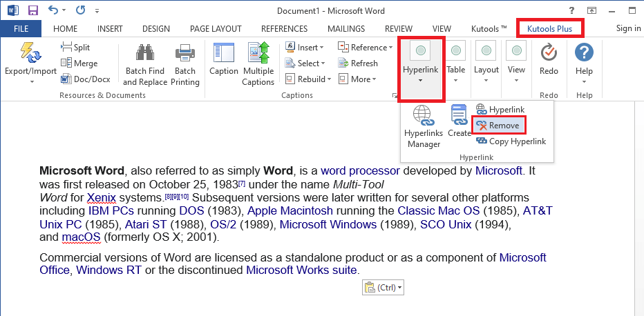This screenshot has height=316, width=644.
Task: Follow the 'IBM PCs' hyperlink
Action: pyautogui.click(x=111, y=211)
